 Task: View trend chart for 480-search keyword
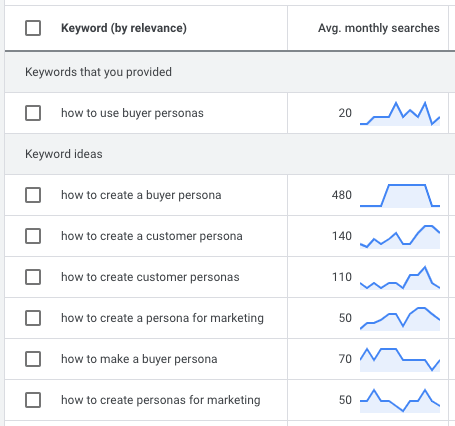click(x=400, y=196)
